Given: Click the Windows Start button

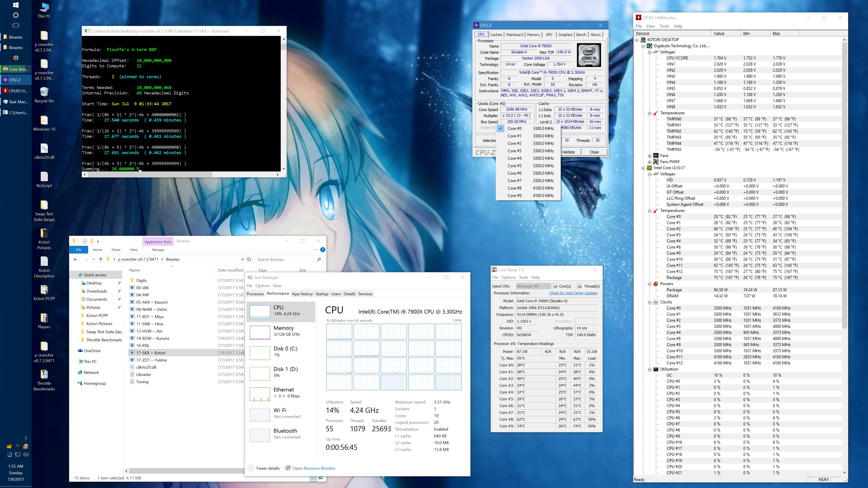Looking at the screenshot, I should [16, 5].
